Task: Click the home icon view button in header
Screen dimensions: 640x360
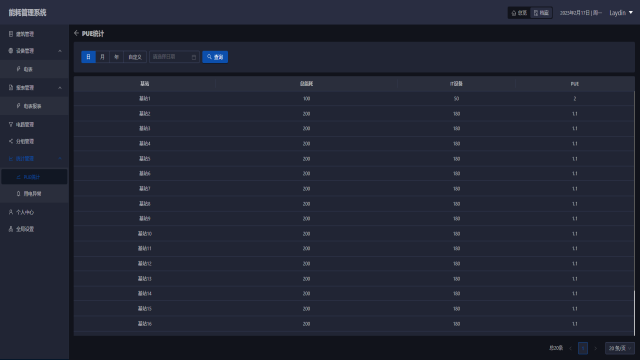Action: [519, 13]
